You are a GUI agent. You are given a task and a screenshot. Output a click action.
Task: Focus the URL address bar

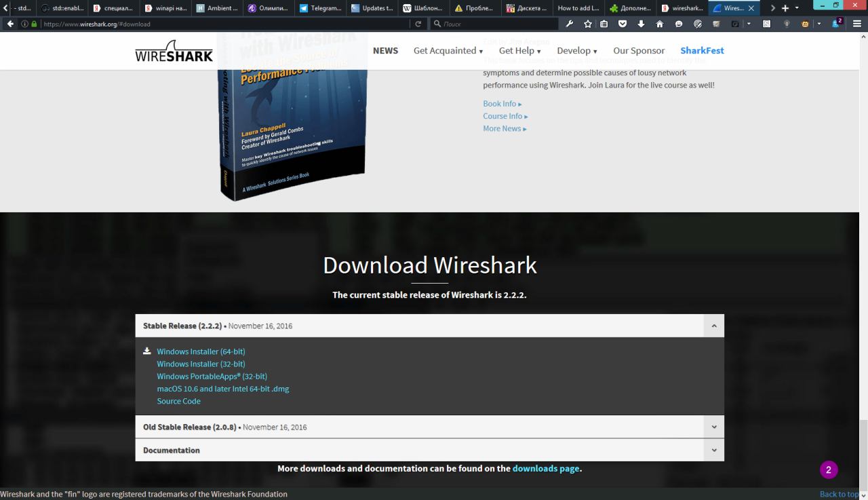(x=224, y=24)
